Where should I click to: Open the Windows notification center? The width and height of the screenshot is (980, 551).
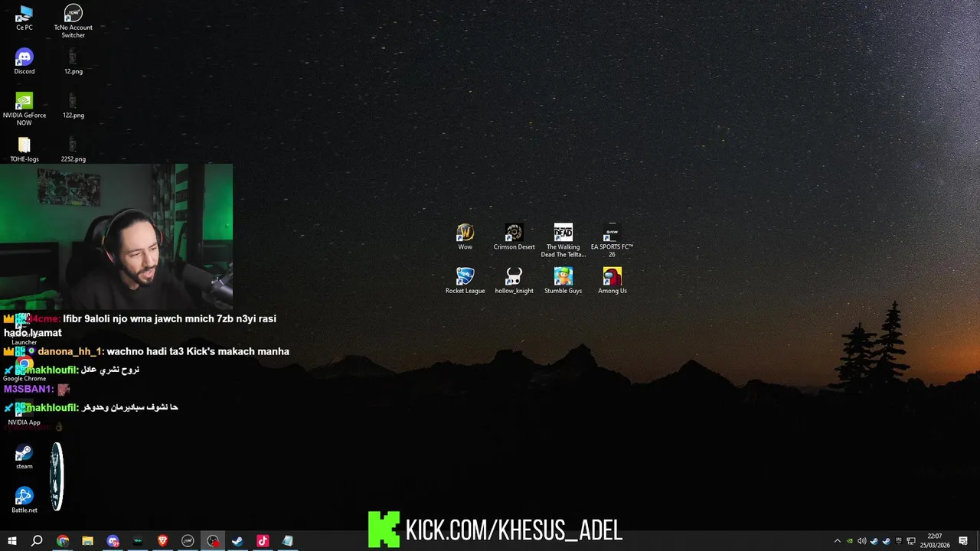963,541
